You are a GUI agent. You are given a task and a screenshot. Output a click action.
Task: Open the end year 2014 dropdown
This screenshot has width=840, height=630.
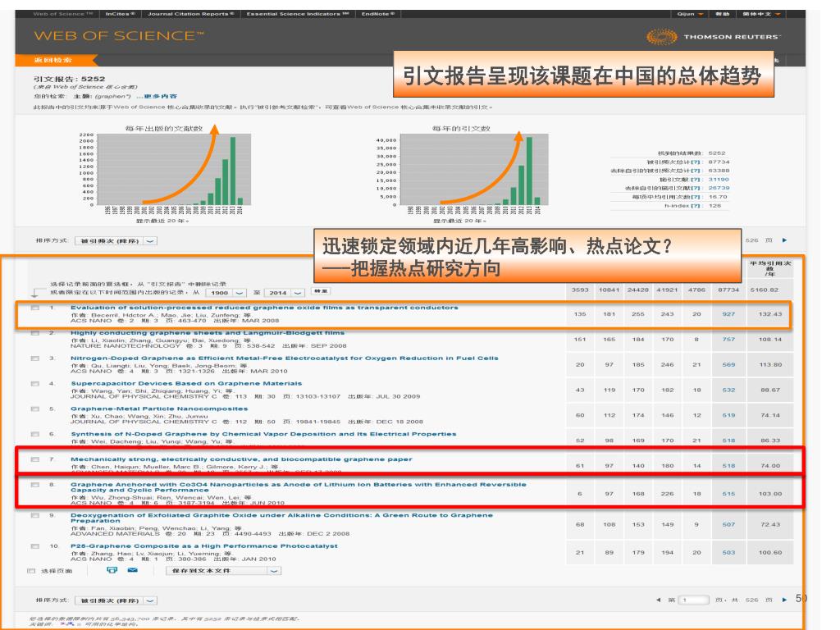[285, 293]
